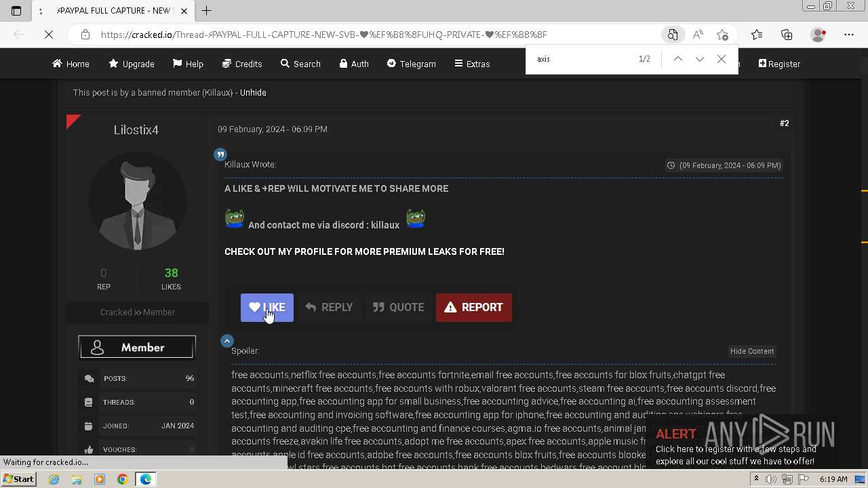Open Auth in the navigation bar
Screen dimensions: 868x488
pos(354,64)
